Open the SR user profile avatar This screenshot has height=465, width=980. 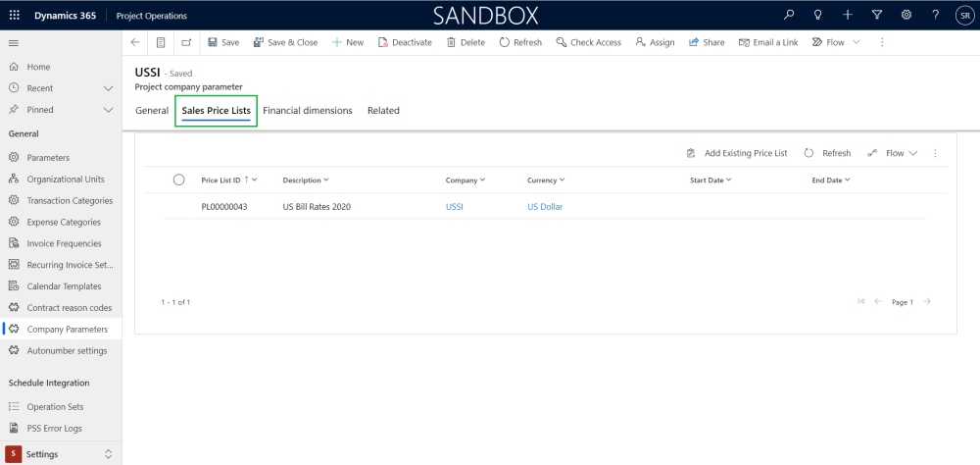pos(965,16)
